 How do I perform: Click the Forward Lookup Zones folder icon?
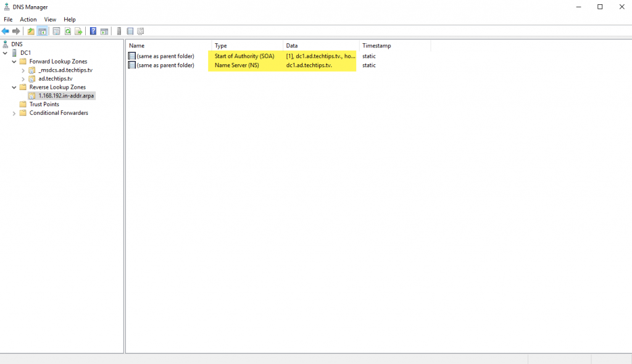tap(23, 61)
